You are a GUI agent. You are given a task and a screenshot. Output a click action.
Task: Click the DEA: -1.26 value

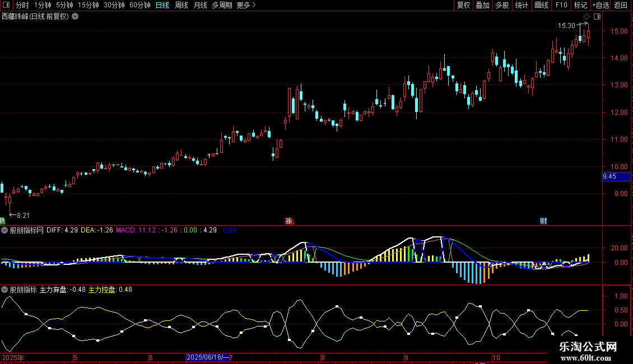[97, 230]
